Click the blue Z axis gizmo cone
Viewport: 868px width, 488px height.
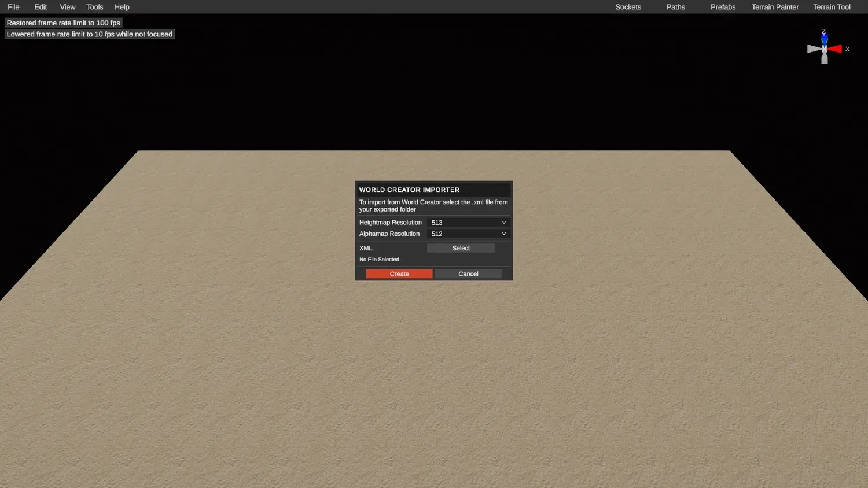pyautogui.click(x=825, y=39)
